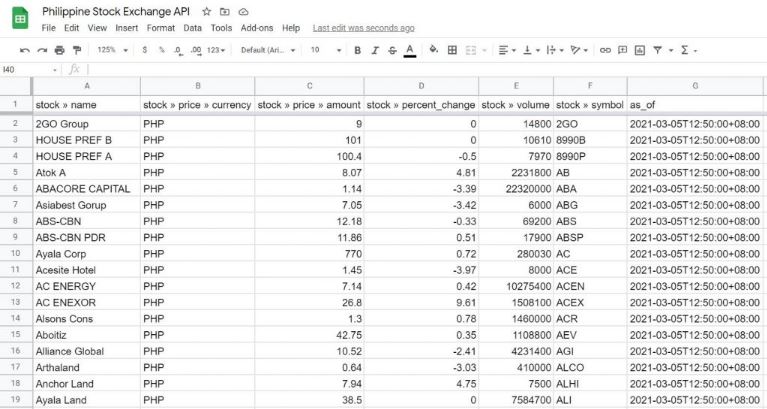Open the View menu
767x409 pixels.
(x=97, y=28)
